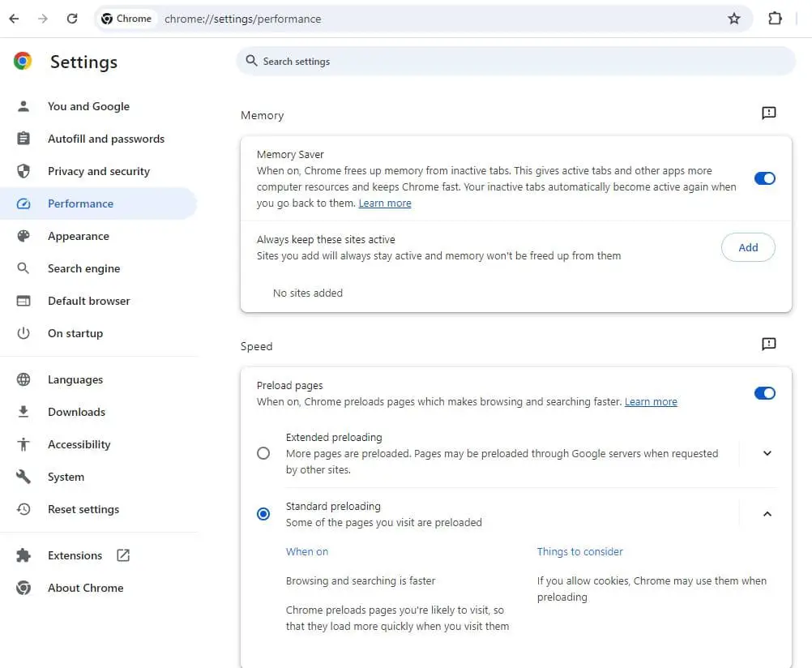The height and width of the screenshot is (668, 812).
Task: Add a site to always keep active
Action: coord(748,247)
